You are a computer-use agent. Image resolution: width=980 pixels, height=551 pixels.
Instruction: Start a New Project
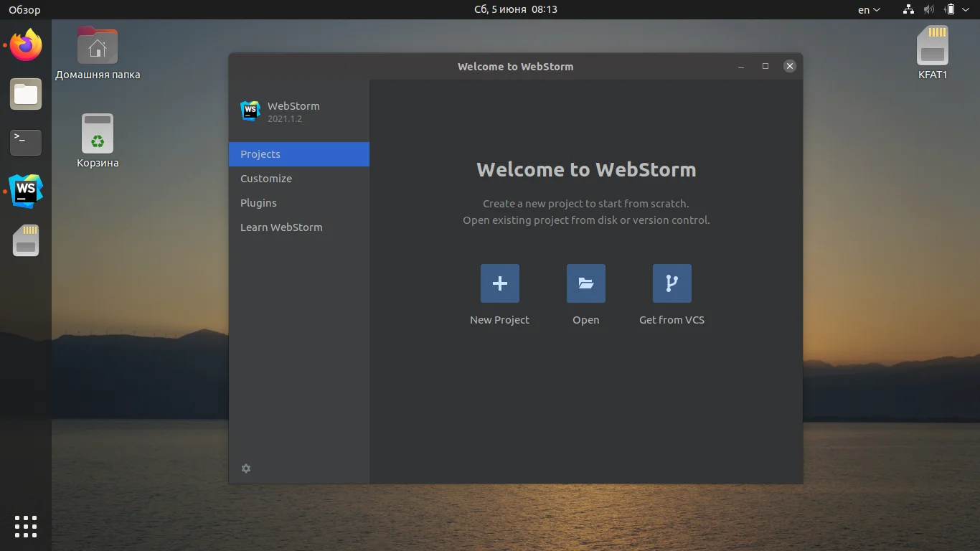[x=499, y=294]
